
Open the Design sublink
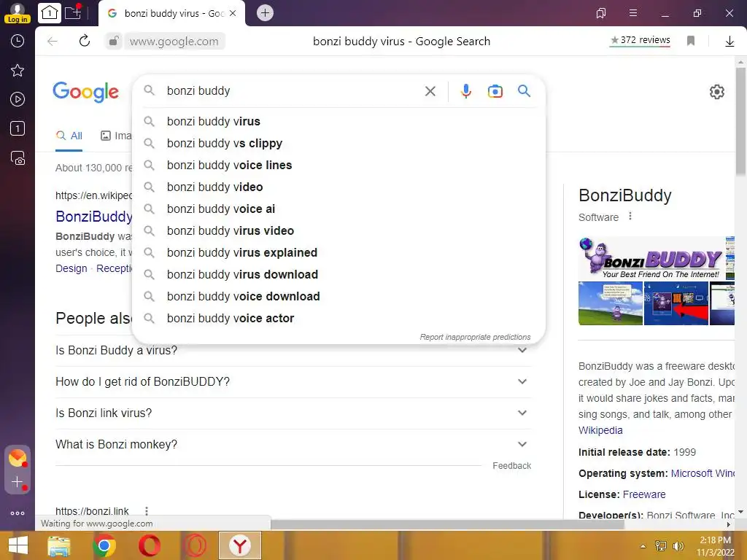tap(71, 268)
